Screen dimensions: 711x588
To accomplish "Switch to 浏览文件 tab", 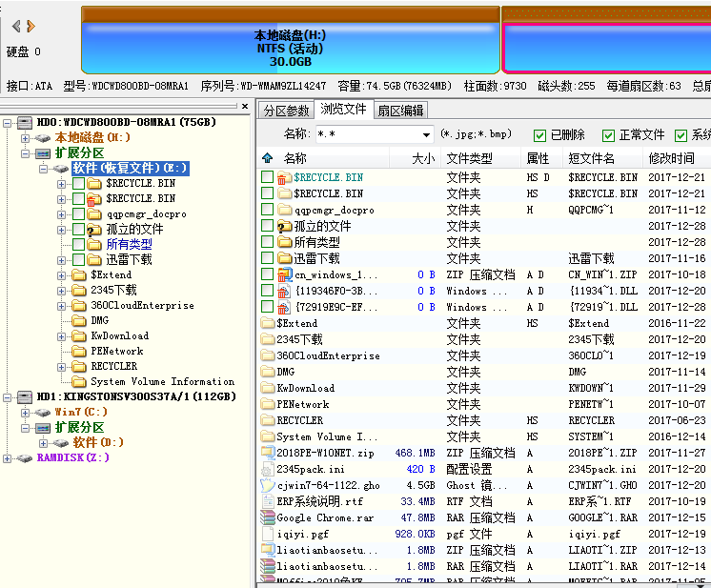I will 344,109.
